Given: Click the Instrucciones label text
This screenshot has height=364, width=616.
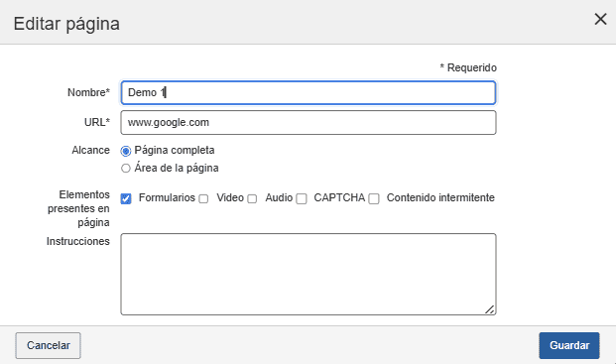Looking at the screenshot, I should point(78,241).
